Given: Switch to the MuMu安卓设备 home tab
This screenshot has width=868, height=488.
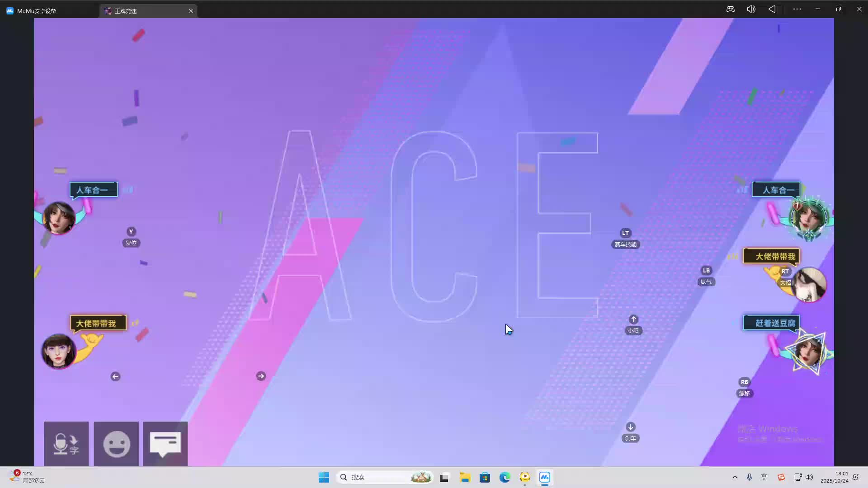Looking at the screenshot, I should 36,11.
